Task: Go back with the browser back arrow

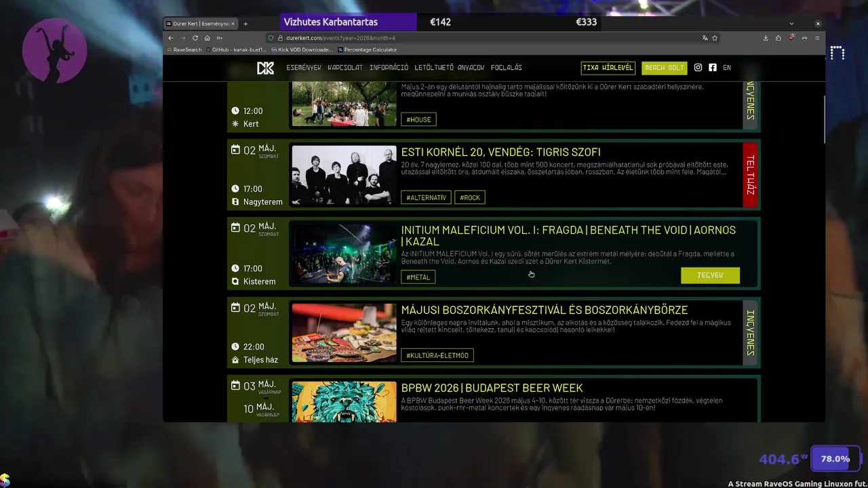Action: click(172, 38)
